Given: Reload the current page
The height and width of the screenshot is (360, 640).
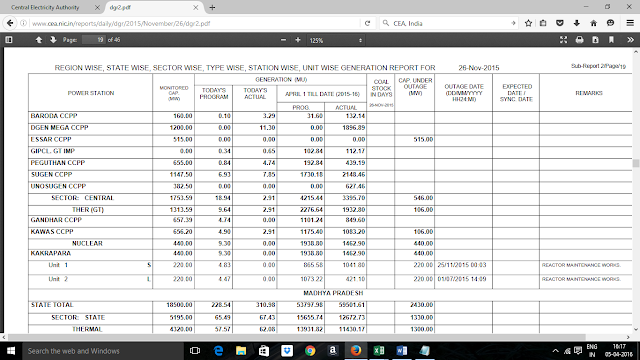Looking at the screenshot, I should tap(367, 23).
